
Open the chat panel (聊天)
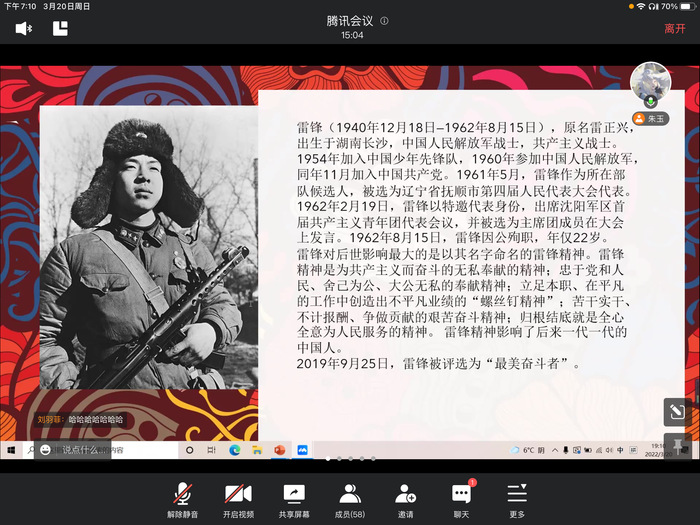click(461, 497)
